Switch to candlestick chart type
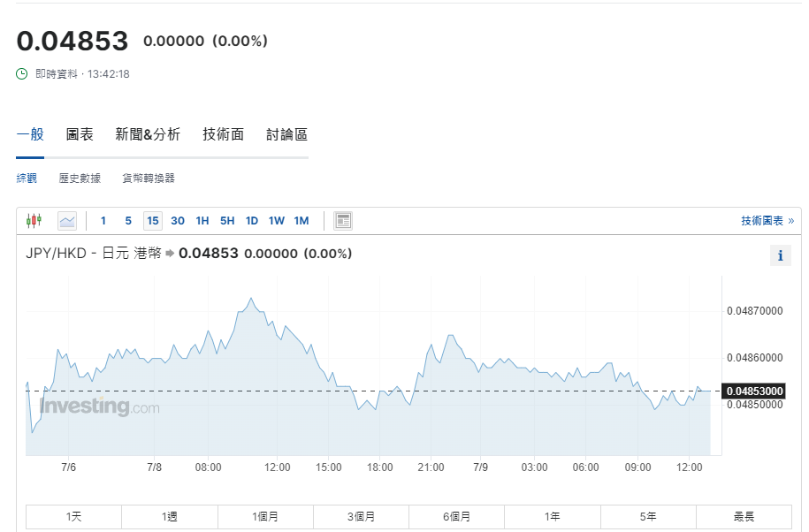Image resolution: width=809 pixels, height=532 pixels. click(x=34, y=220)
